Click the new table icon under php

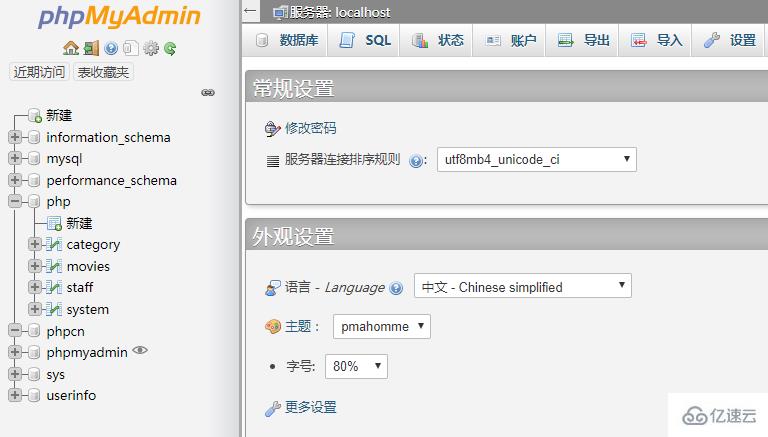pos(54,223)
